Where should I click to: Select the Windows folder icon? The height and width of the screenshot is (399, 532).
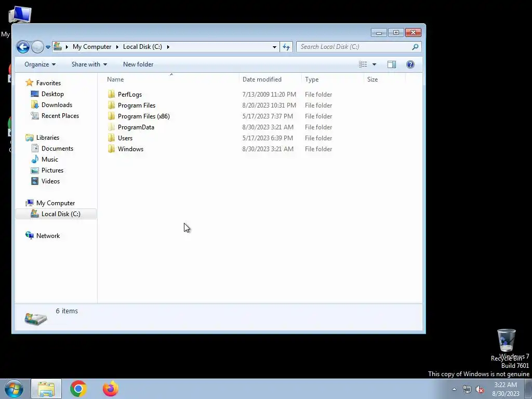tap(111, 149)
